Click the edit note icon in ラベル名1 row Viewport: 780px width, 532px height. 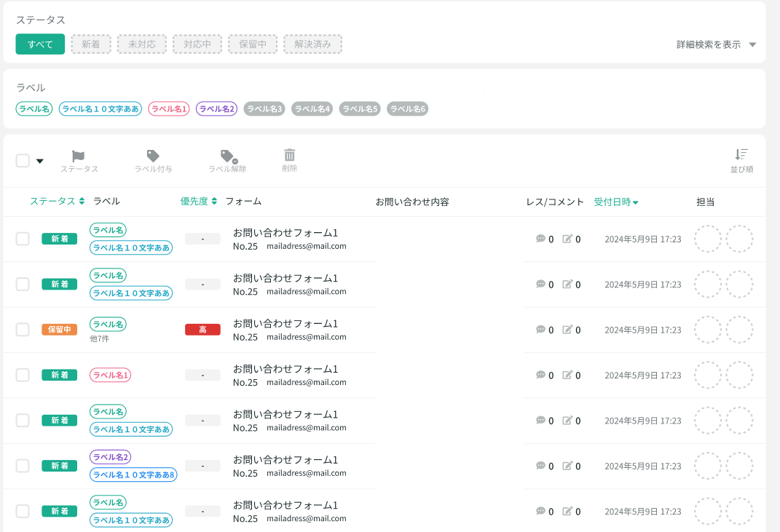coord(567,375)
